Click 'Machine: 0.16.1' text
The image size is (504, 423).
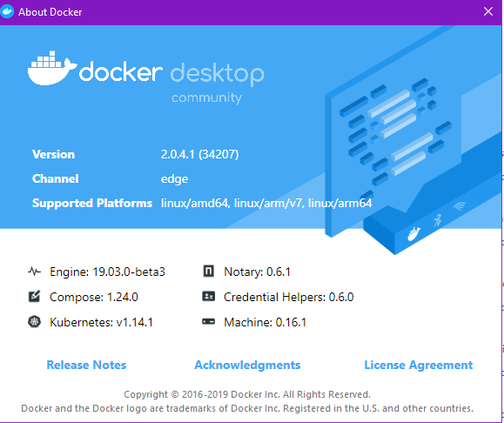pos(265,322)
